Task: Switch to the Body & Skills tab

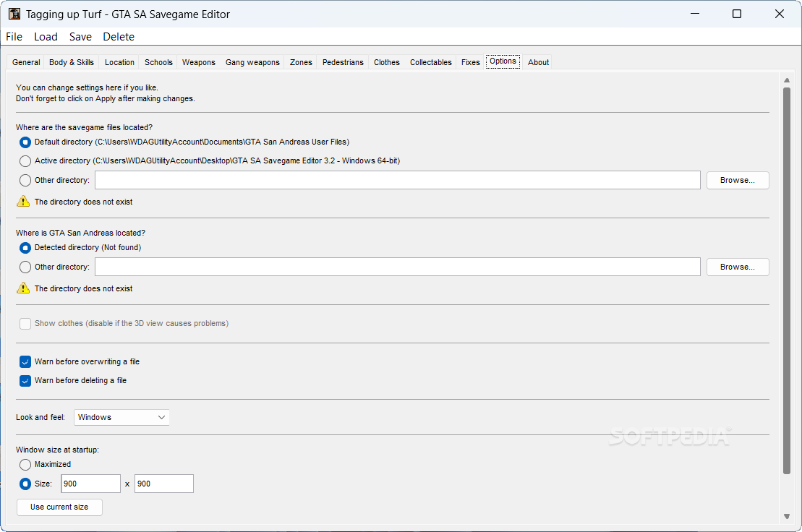Action: [72, 62]
